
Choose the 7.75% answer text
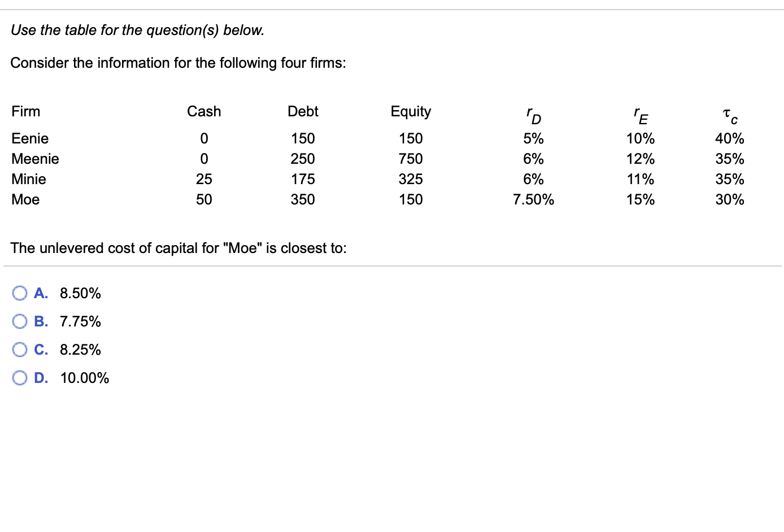tap(80, 321)
